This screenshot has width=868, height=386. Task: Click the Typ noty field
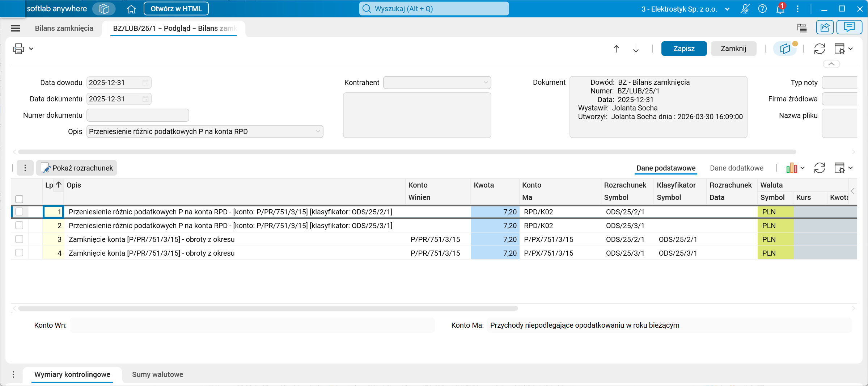point(839,83)
